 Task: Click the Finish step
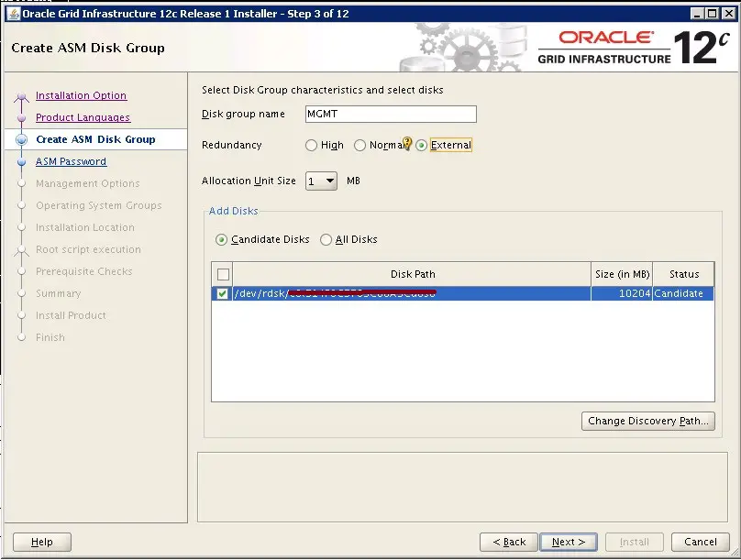coord(50,337)
